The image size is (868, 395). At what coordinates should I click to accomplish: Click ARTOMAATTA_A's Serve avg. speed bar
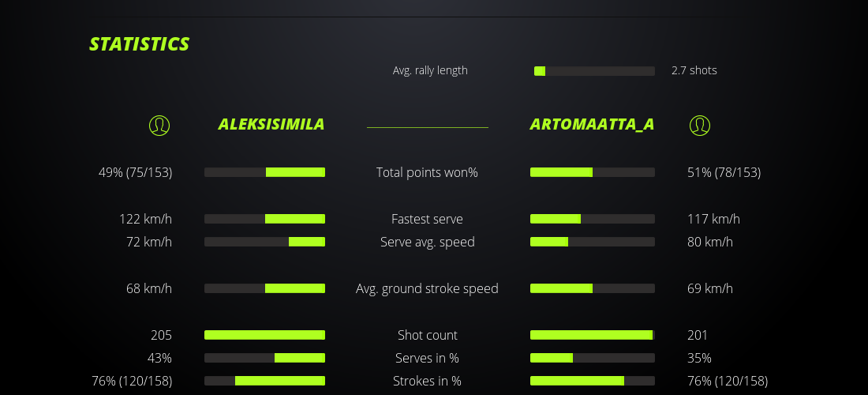(x=593, y=242)
